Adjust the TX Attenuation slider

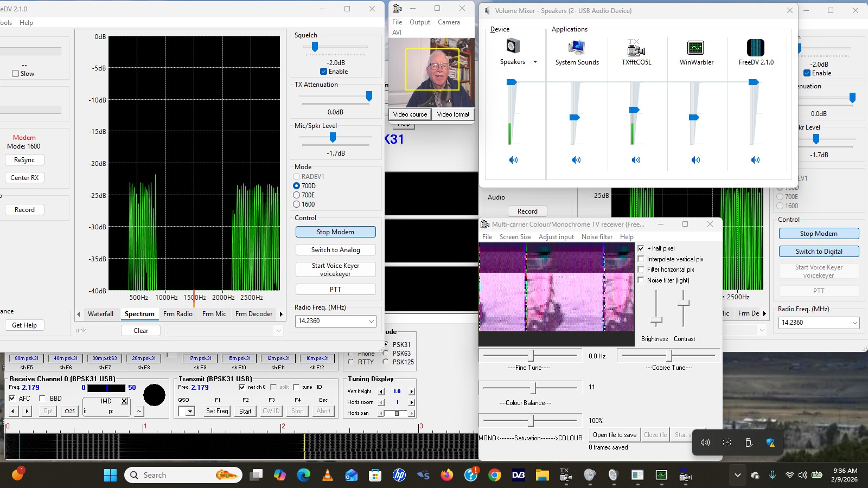coord(369,97)
